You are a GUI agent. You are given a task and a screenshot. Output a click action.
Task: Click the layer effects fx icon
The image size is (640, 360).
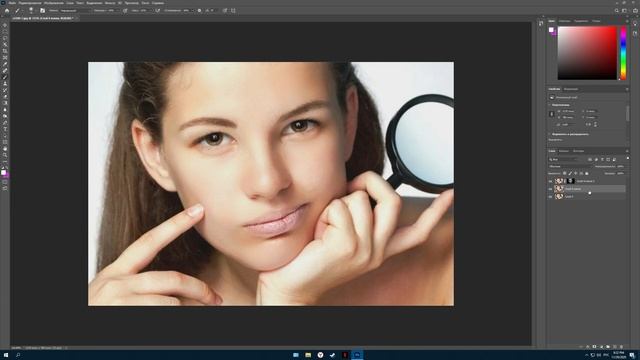click(588, 347)
